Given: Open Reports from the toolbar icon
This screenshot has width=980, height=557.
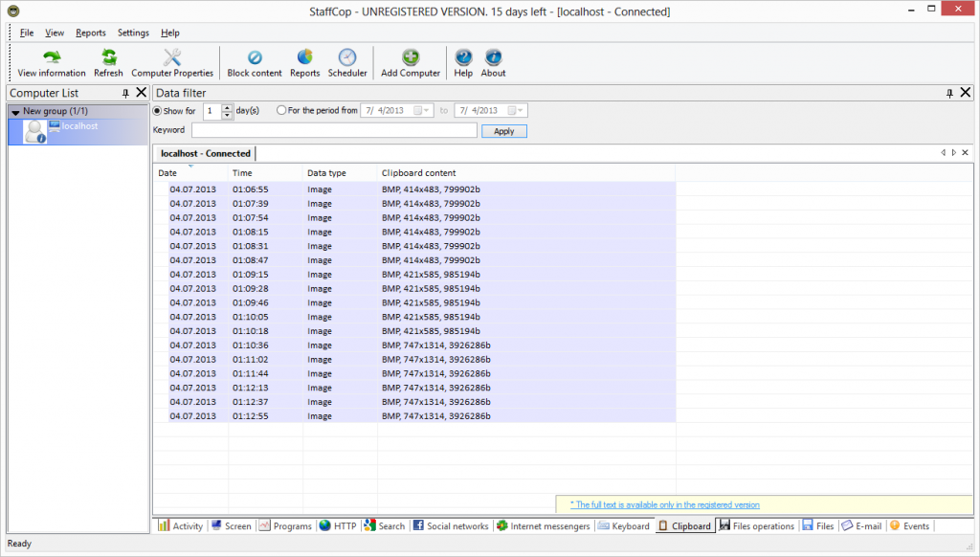Looking at the screenshot, I should 305,63.
